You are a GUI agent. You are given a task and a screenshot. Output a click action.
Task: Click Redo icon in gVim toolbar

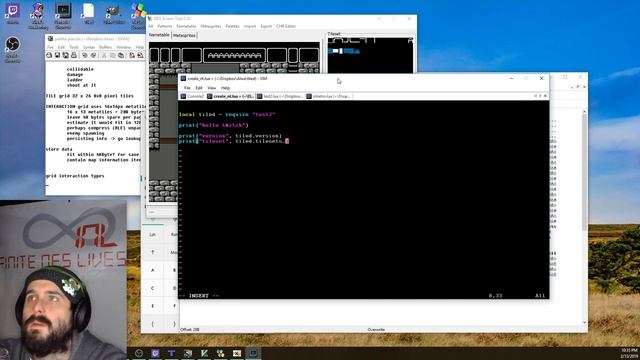click(93, 55)
